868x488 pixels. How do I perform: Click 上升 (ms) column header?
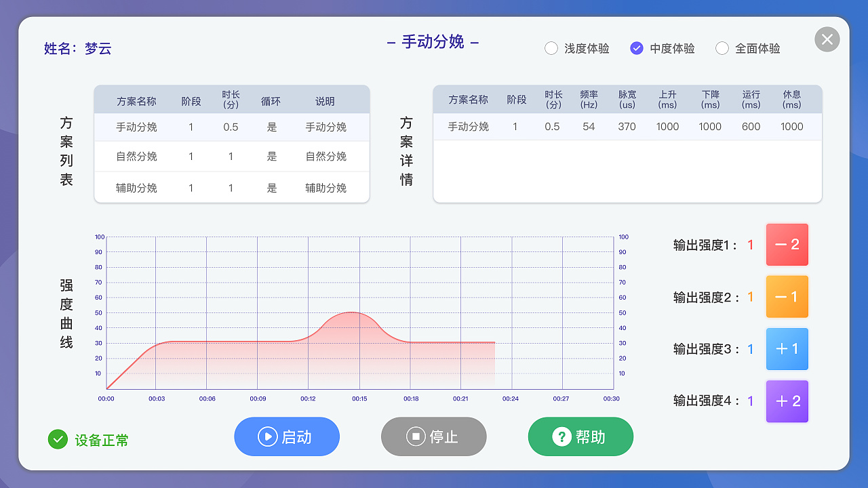(667, 100)
